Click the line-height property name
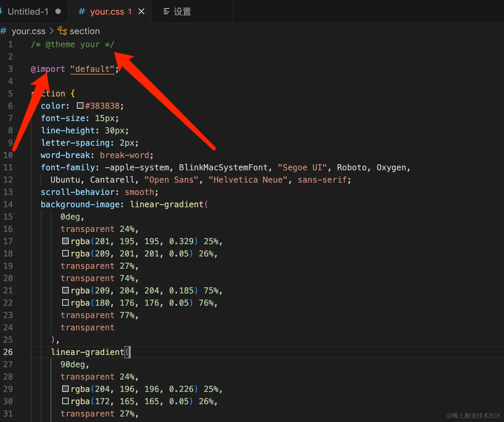The image size is (504, 422). point(68,131)
